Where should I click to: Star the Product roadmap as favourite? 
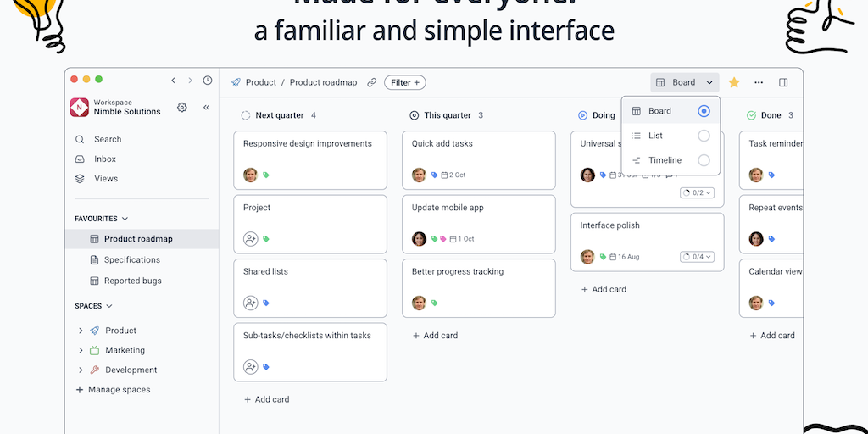tap(734, 82)
